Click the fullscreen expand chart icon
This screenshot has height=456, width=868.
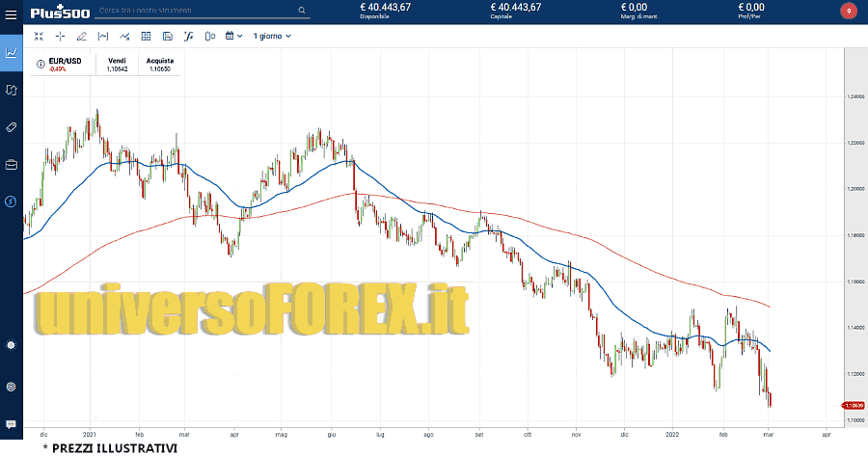(x=39, y=36)
